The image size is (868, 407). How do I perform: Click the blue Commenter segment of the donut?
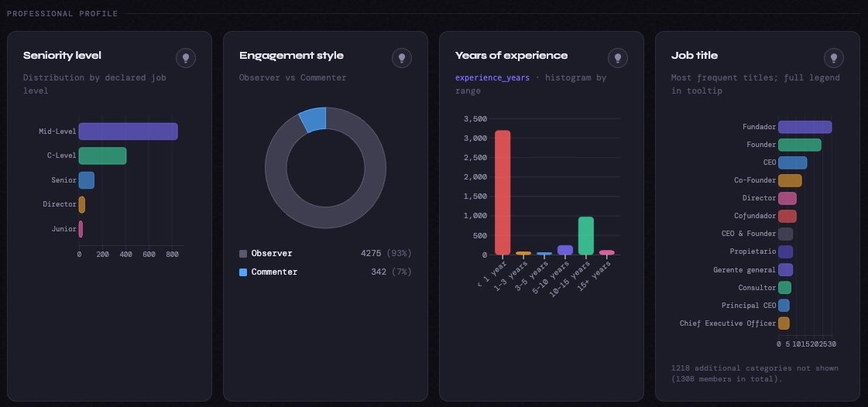tap(314, 119)
